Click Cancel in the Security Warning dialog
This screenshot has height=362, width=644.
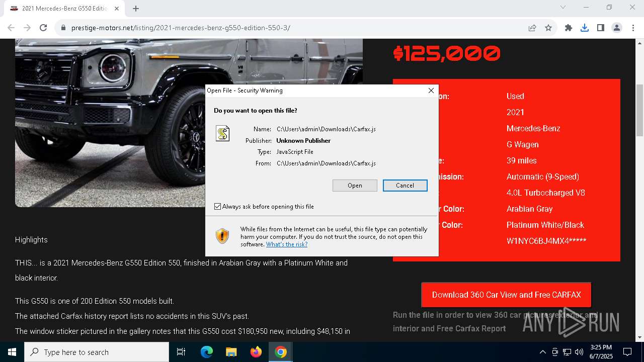tap(405, 186)
